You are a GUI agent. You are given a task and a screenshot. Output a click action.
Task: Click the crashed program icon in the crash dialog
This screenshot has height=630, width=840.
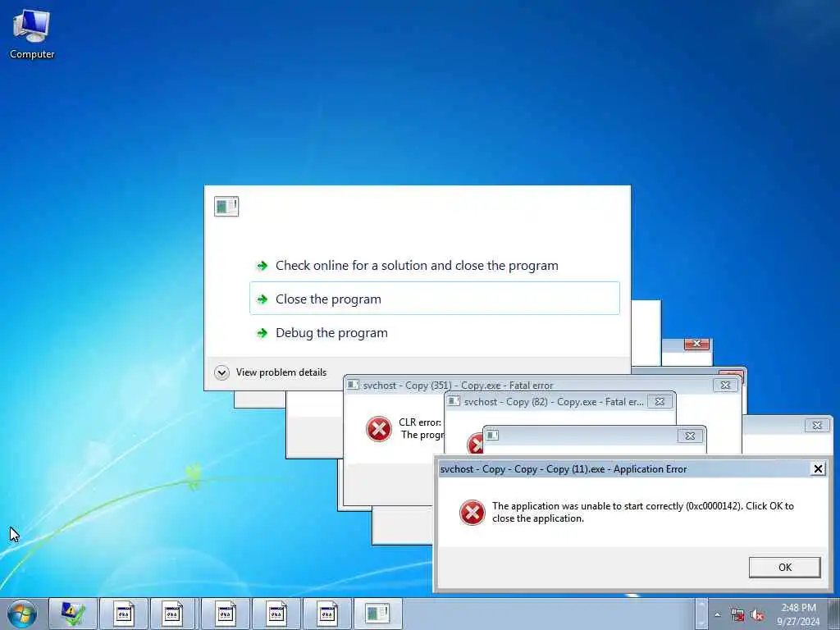click(226, 206)
